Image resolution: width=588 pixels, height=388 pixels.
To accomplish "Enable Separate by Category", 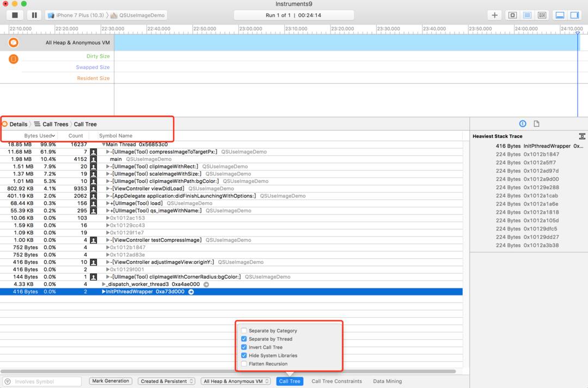I will click(244, 331).
